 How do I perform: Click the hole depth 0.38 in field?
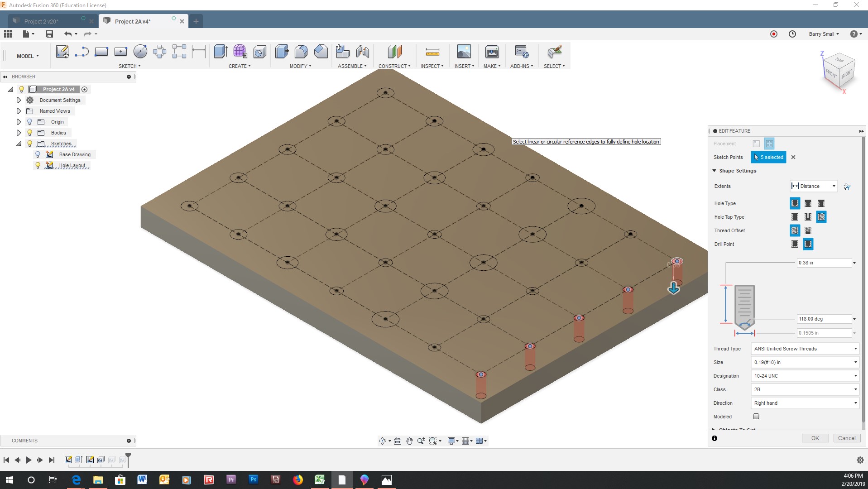(x=823, y=263)
